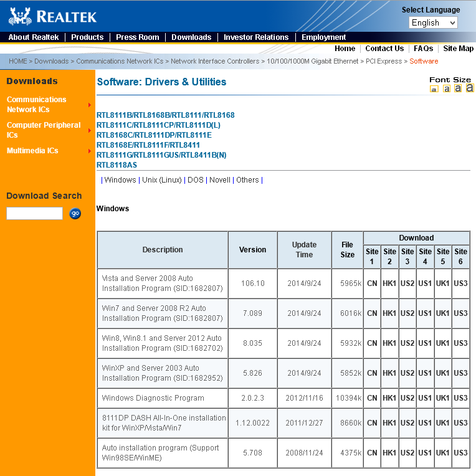The image size is (476, 476).
Task: Open RTL8168C/RTL8111DP/RTL8111E link
Action: coord(154,135)
